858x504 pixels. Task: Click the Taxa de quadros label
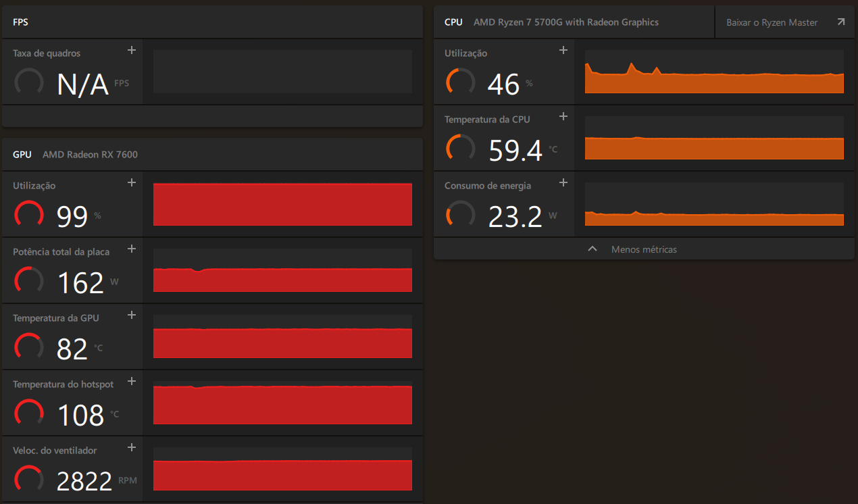(x=47, y=53)
